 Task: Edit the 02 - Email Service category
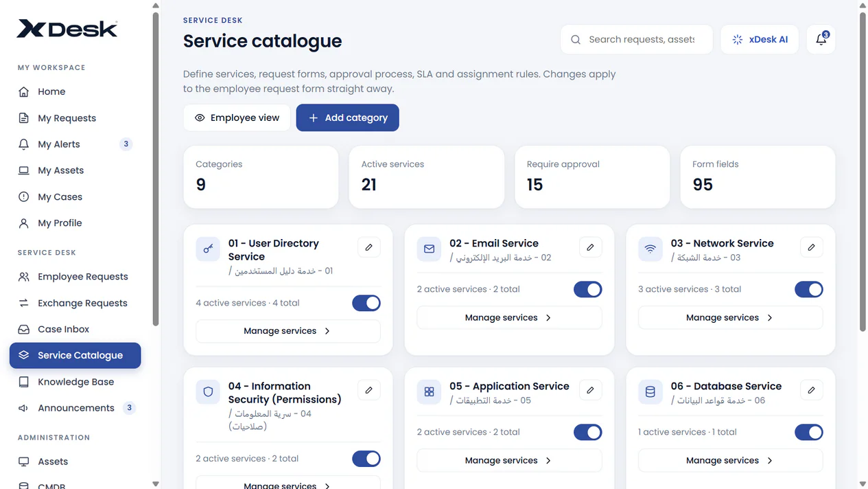click(x=590, y=247)
